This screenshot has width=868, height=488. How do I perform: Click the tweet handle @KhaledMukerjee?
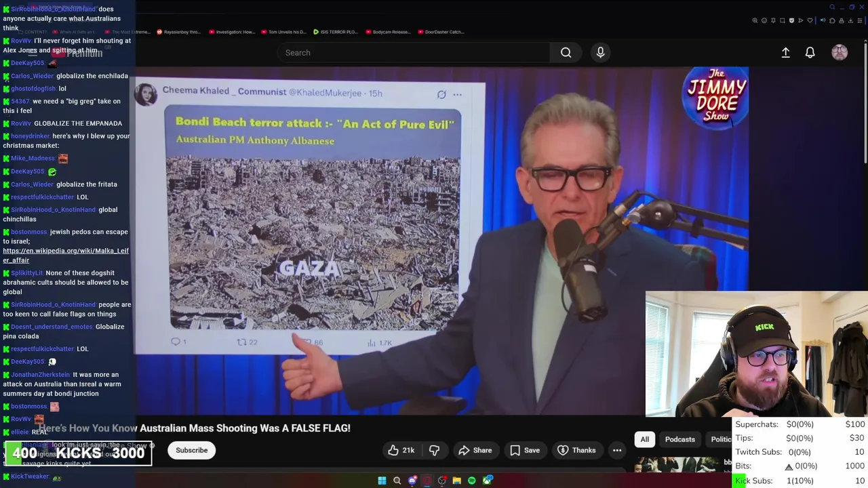[x=327, y=94]
